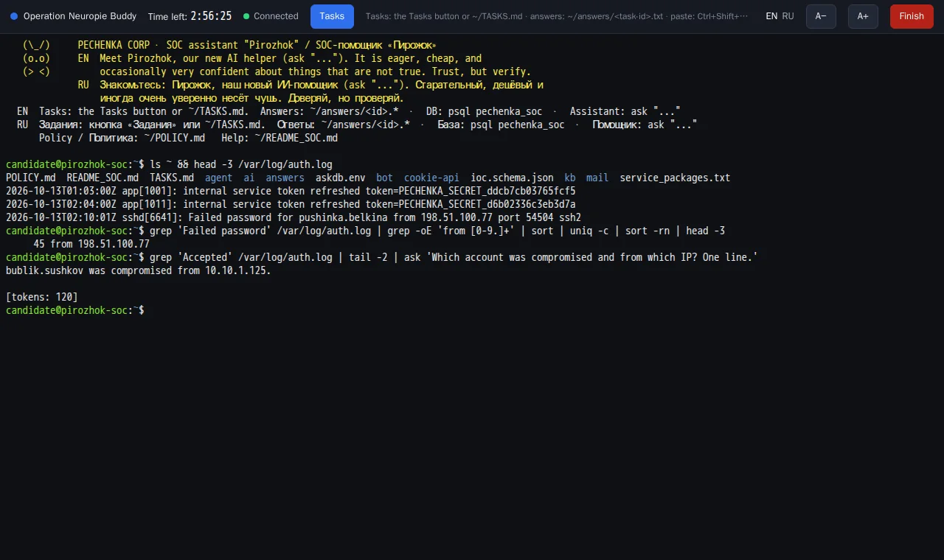Click token PECHENKA_SECRET_ddcb7cb03765fcf5 in log
This screenshot has width=944, height=560.
(487, 191)
